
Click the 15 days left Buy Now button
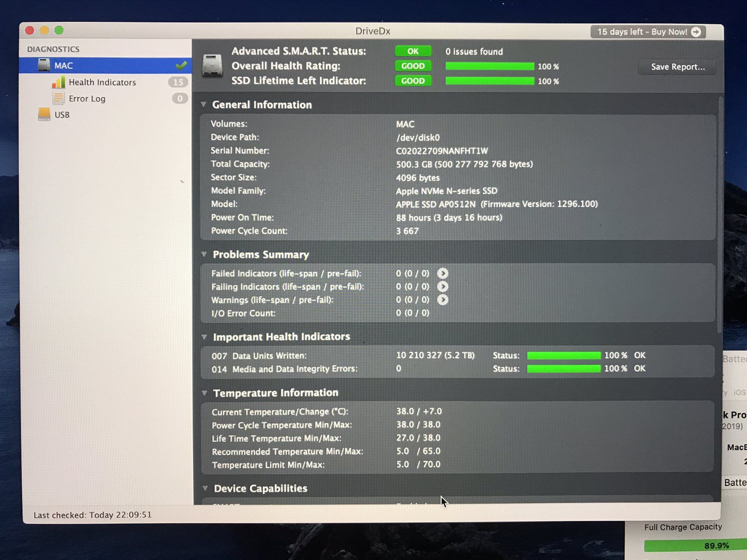point(648,32)
